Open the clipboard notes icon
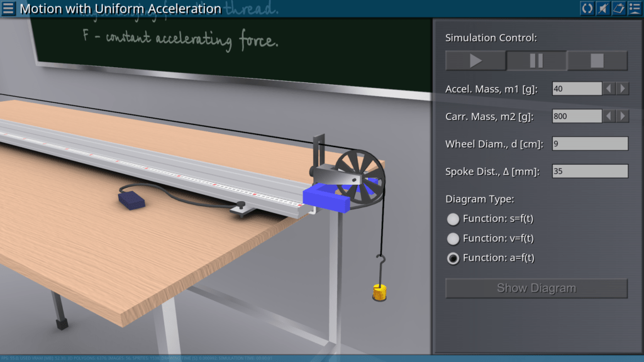644x362 pixels. tap(618, 9)
